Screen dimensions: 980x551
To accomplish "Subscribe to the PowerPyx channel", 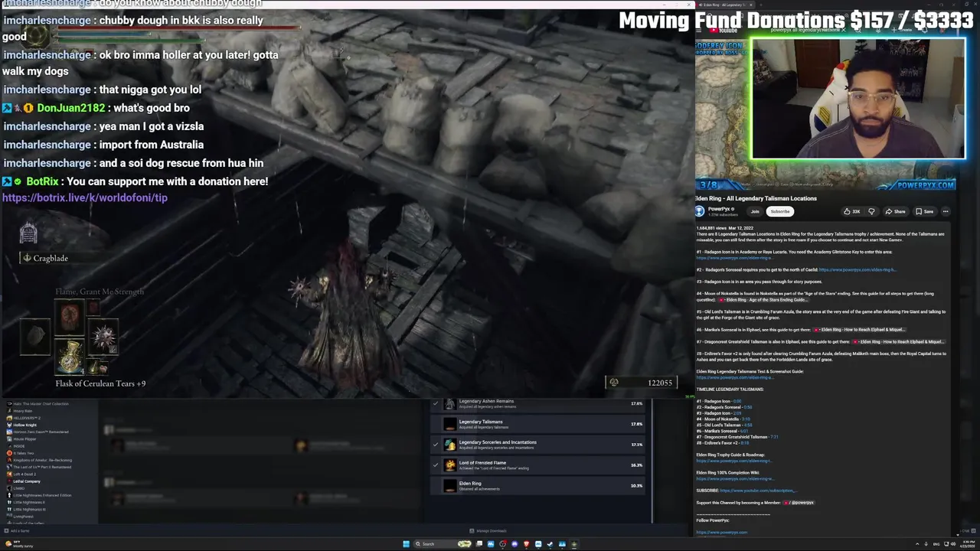I will point(779,211).
